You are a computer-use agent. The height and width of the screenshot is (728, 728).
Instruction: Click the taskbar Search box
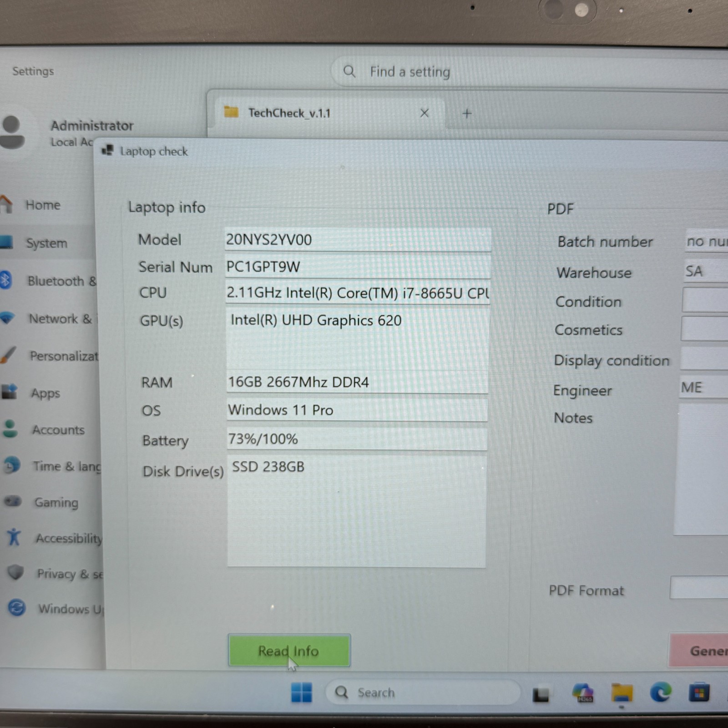tap(423, 693)
